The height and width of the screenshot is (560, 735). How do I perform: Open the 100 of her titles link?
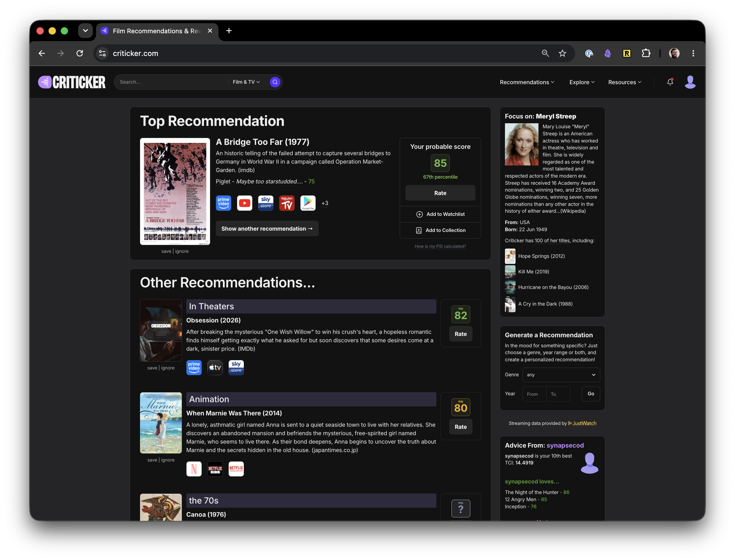(x=552, y=241)
